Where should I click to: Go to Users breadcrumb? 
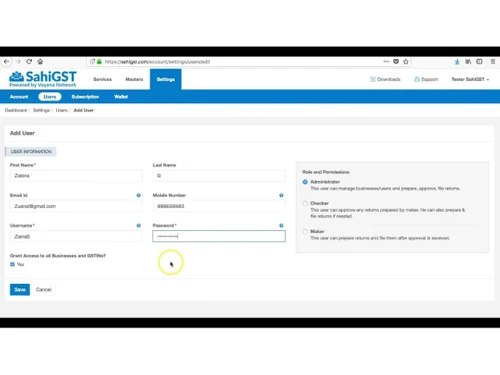click(x=62, y=110)
